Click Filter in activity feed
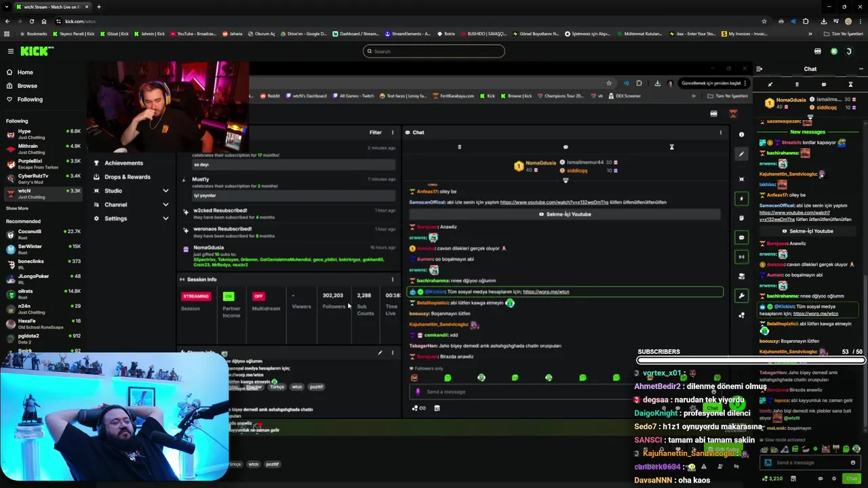The width and height of the screenshot is (868, 488). [x=375, y=133]
